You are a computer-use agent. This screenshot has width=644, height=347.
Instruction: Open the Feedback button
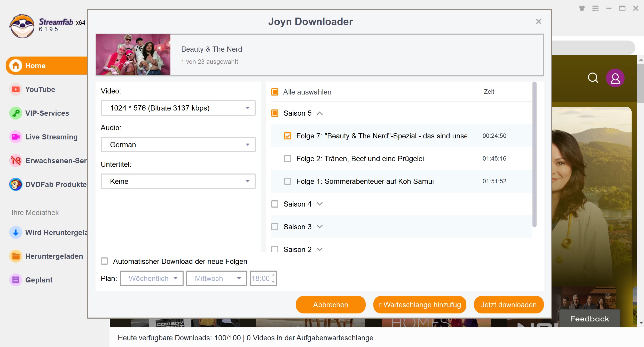click(x=590, y=319)
